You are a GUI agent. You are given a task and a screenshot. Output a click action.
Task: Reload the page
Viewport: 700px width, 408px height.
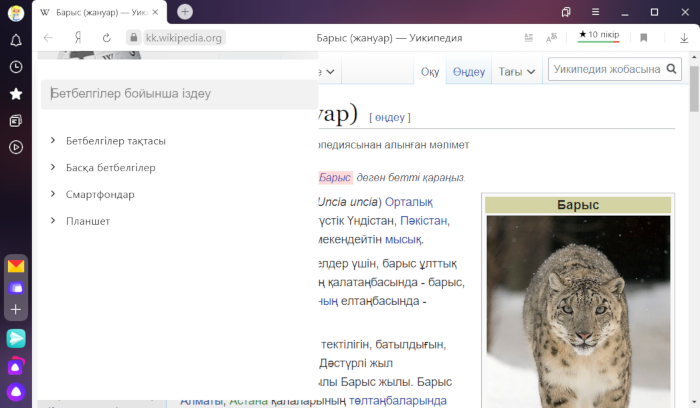106,38
